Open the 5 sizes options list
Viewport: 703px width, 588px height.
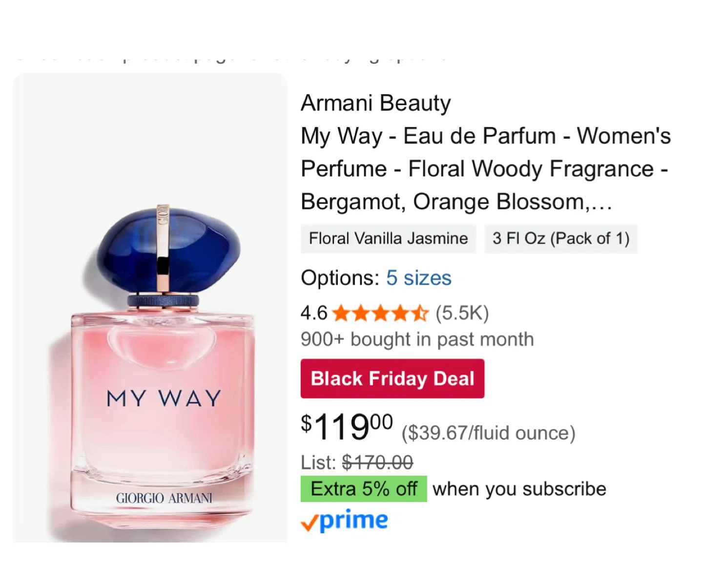[418, 278]
